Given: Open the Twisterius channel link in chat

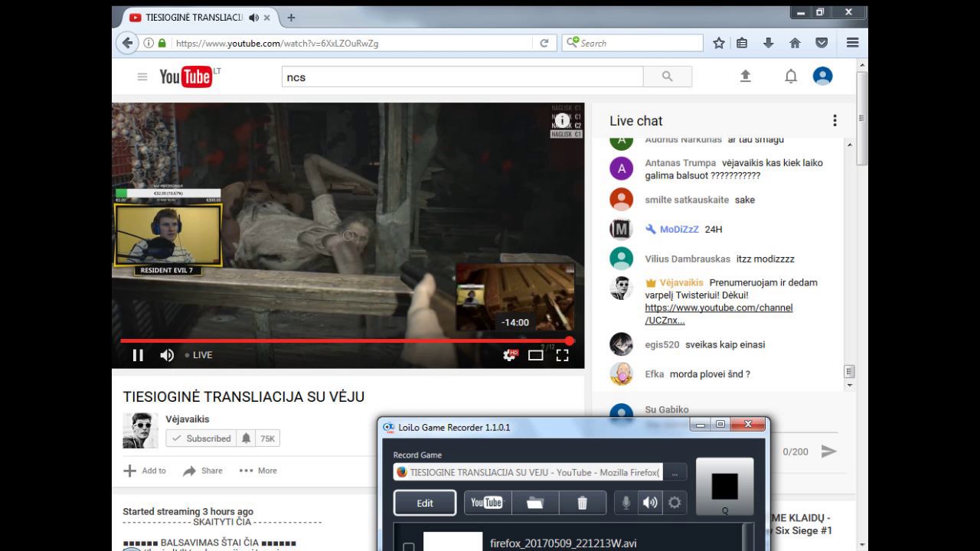Looking at the screenshot, I should (x=719, y=314).
